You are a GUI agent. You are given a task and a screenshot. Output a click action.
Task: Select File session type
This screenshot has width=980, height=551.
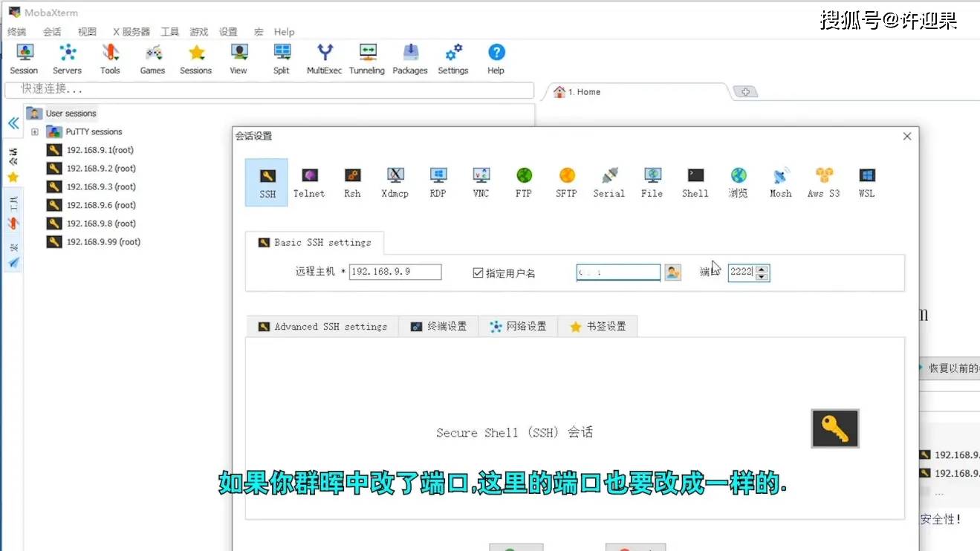pos(652,183)
